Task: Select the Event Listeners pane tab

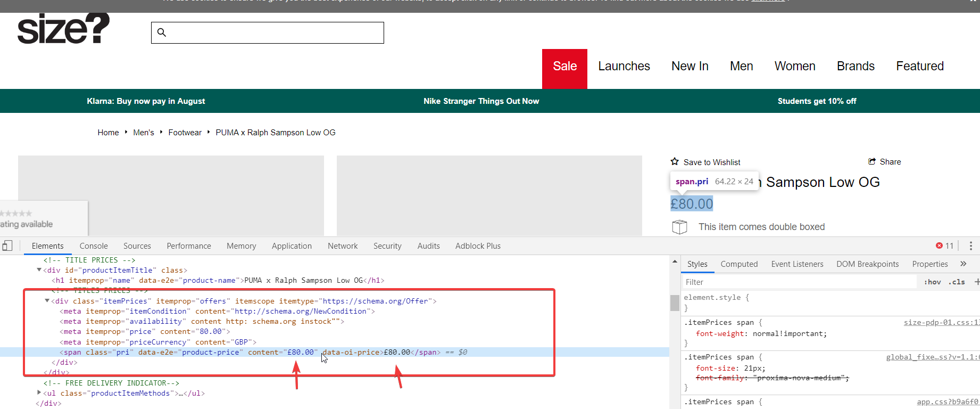Action: [797, 264]
